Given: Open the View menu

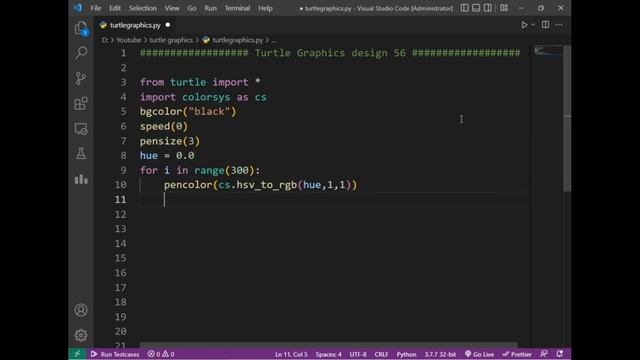Looking at the screenshot, I should pyautogui.click(x=172, y=8).
